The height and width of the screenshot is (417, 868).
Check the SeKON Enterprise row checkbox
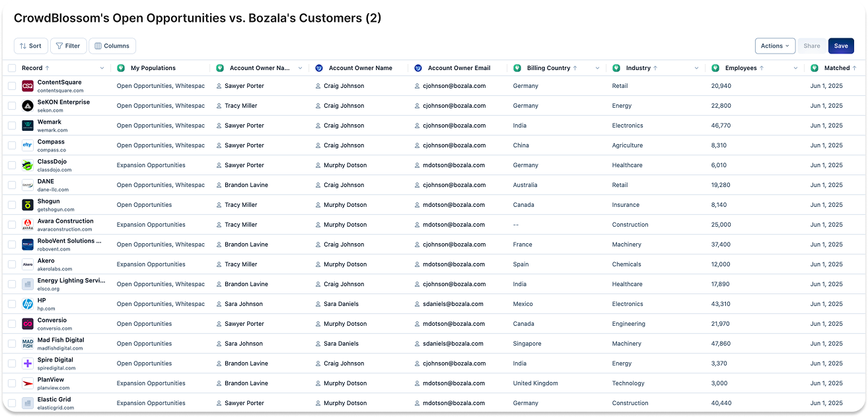point(12,106)
